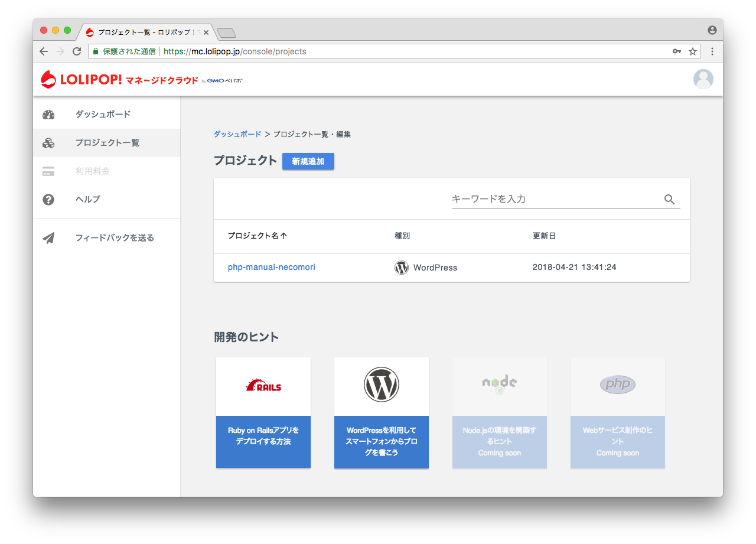Click the green padlock secure icon
The image size is (756, 544).
coord(96,51)
